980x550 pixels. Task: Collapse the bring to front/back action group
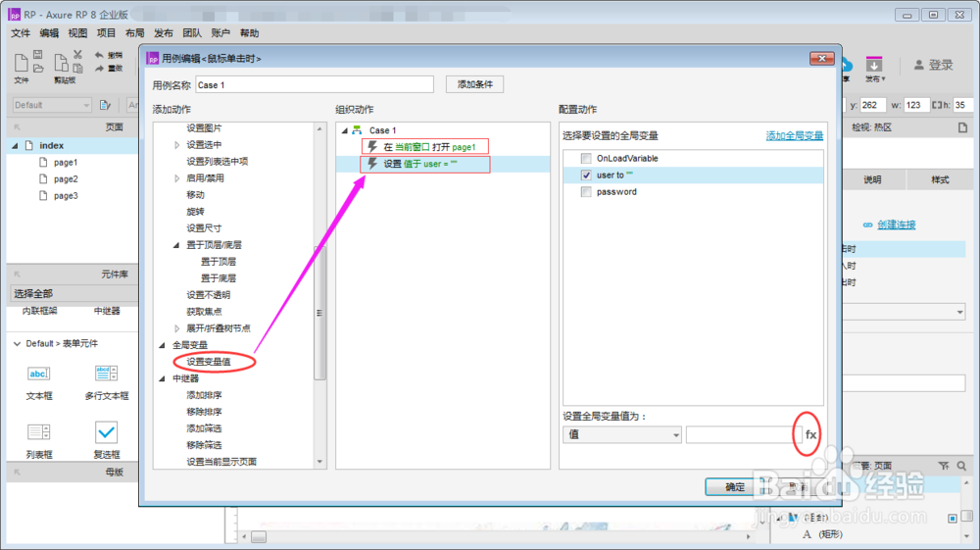tap(176, 245)
